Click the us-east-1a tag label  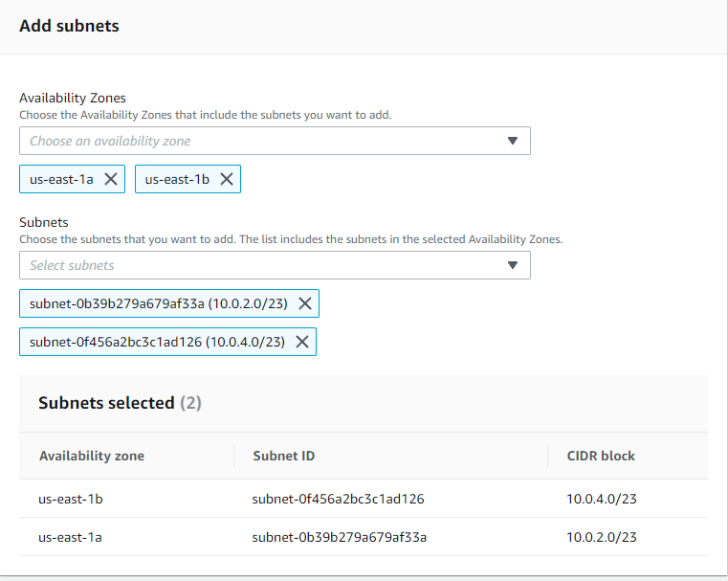coord(61,179)
